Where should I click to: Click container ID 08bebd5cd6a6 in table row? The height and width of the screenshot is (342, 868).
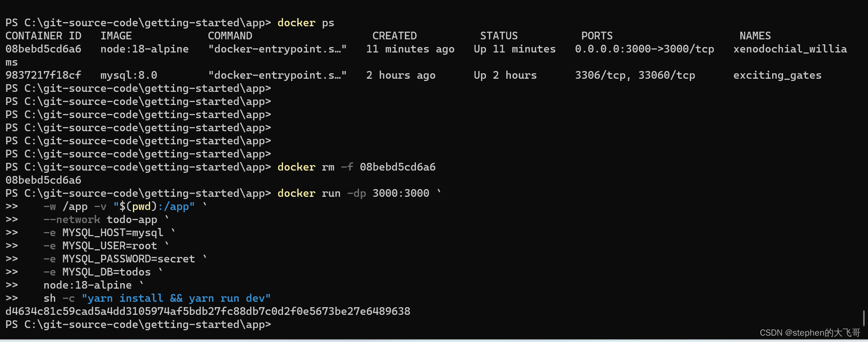(43, 49)
